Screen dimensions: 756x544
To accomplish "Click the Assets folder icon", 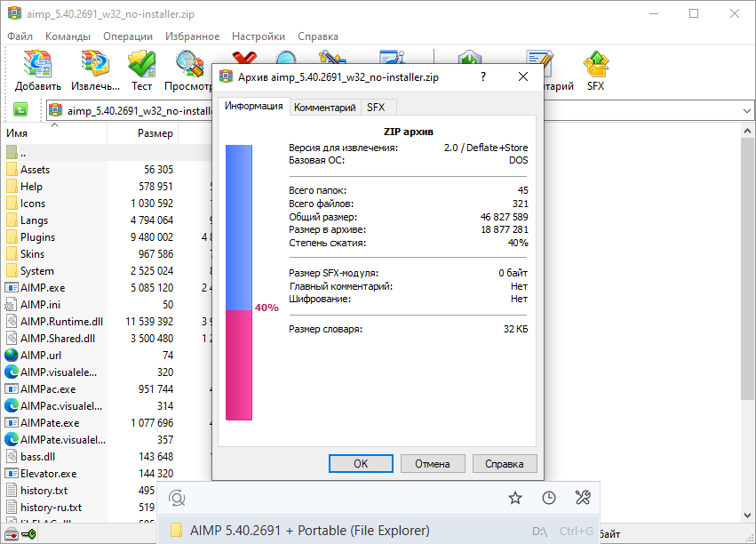I will [x=12, y=169].
